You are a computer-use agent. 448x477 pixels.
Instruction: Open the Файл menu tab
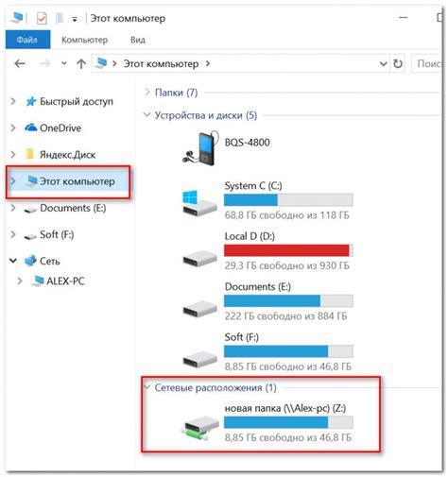click(27, 40)
